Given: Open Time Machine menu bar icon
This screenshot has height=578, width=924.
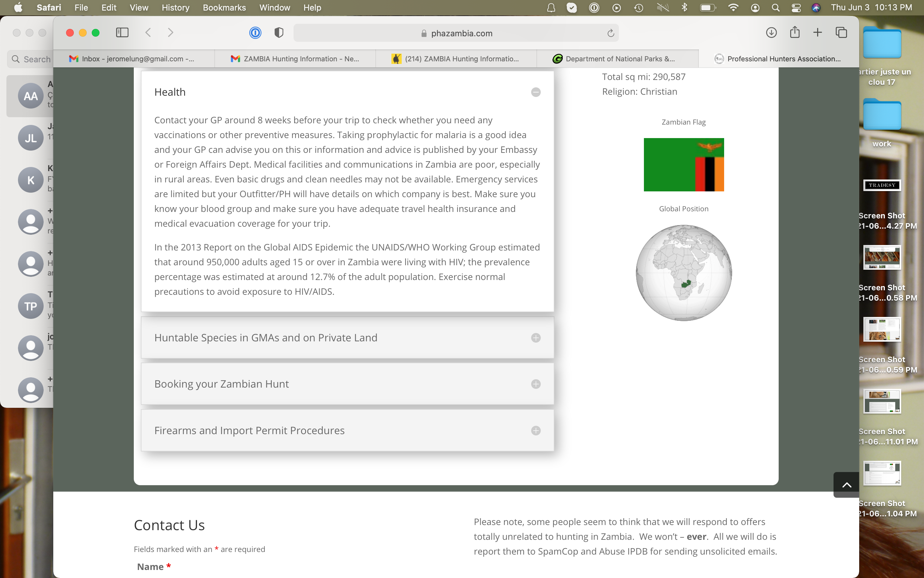Looking at the screenshot, I should (638, 8).
